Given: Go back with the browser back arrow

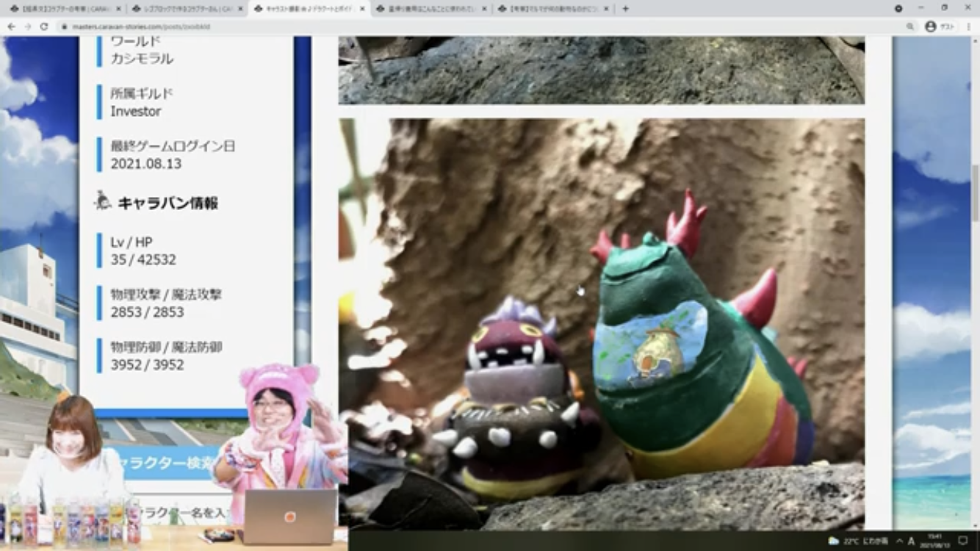Looking at the screenshot, I should click(x=11, y=26).
